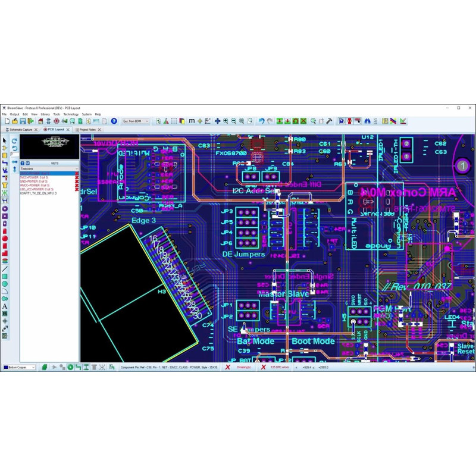The height and width of the screenshot is (476, 476).
Task: Click the Save Project icon
Action: (x=22, y=121)
